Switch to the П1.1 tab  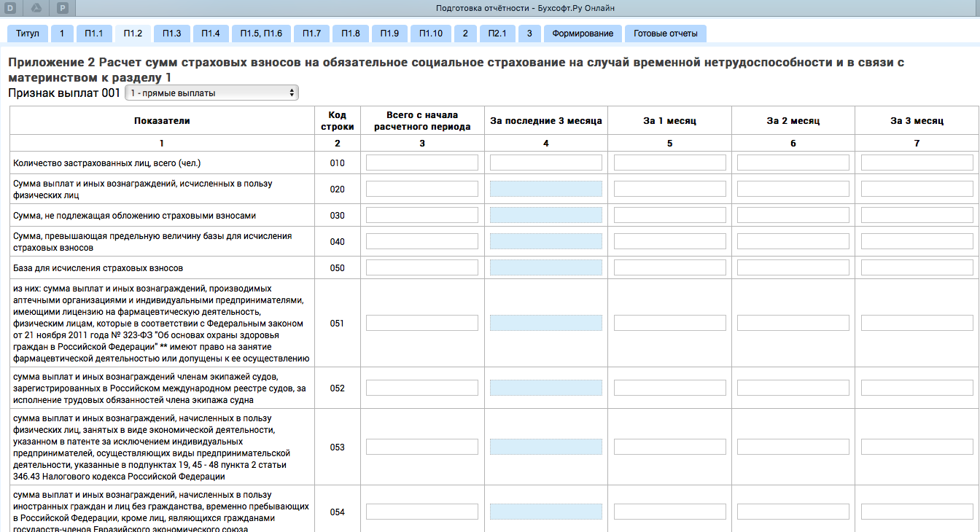[94, 34]
